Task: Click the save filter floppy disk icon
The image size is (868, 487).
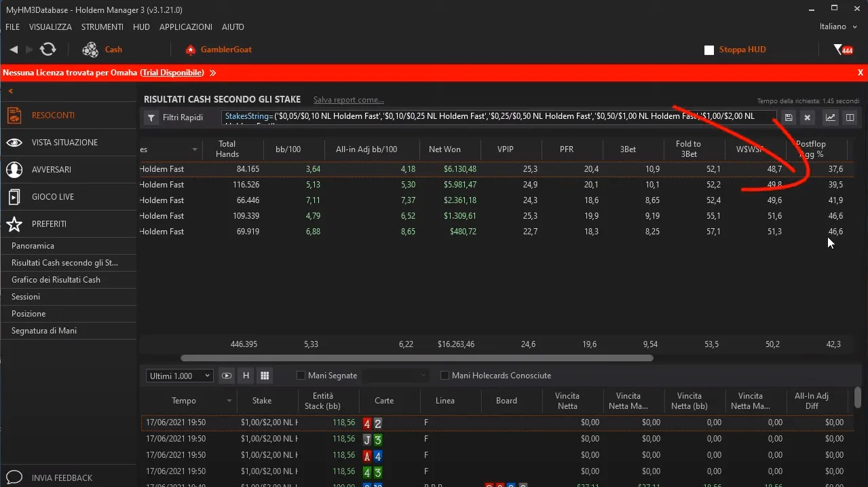Action: [x=789, y=118]
